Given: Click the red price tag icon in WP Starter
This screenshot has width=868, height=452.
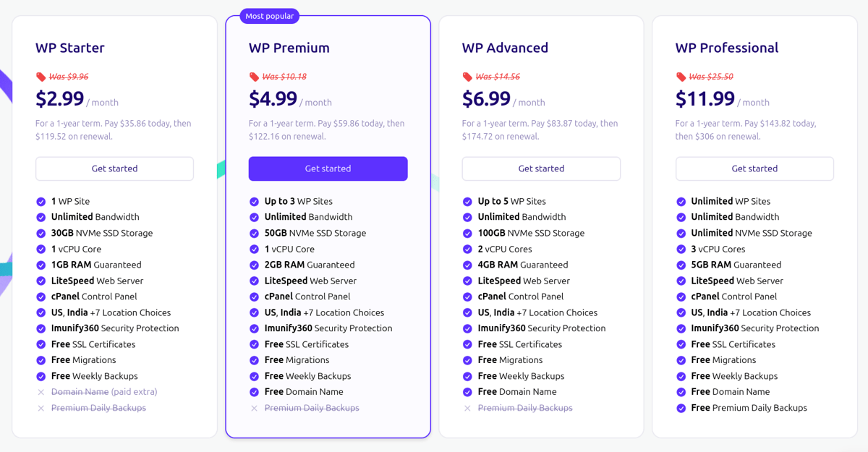Looking at the screenshot, I should point(41,77).
